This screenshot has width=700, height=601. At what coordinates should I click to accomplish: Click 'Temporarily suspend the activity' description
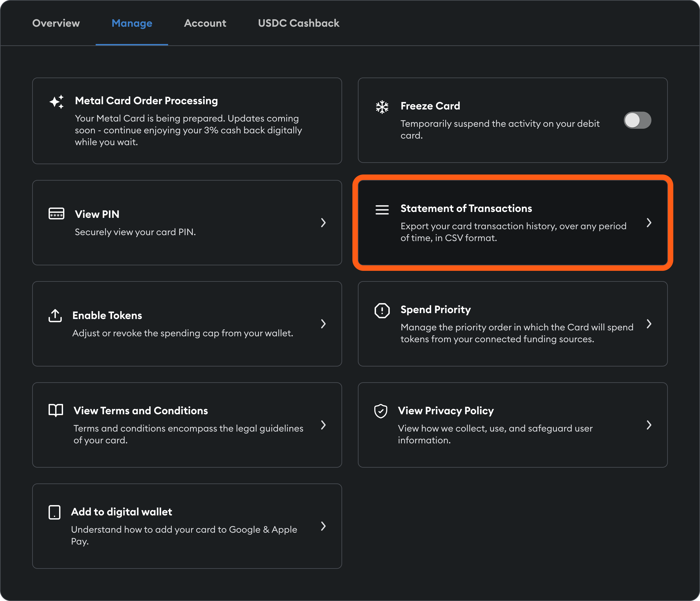tap(500, 129)
